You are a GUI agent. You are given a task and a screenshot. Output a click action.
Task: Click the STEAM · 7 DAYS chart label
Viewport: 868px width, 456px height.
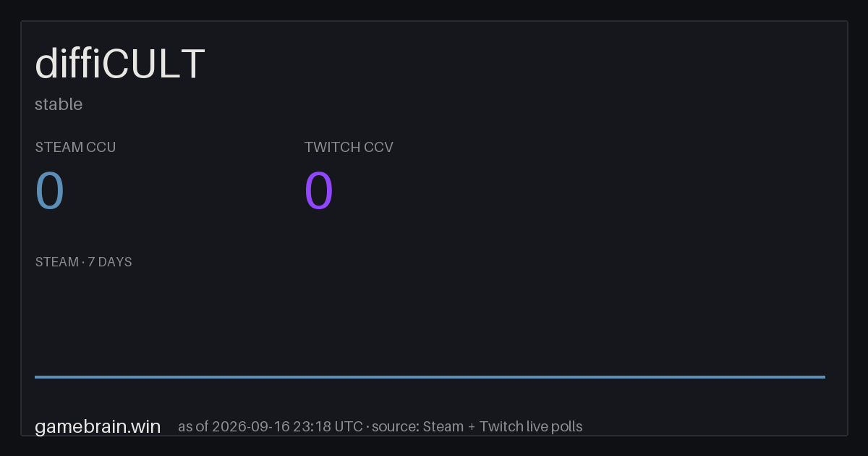pos(83,262)
